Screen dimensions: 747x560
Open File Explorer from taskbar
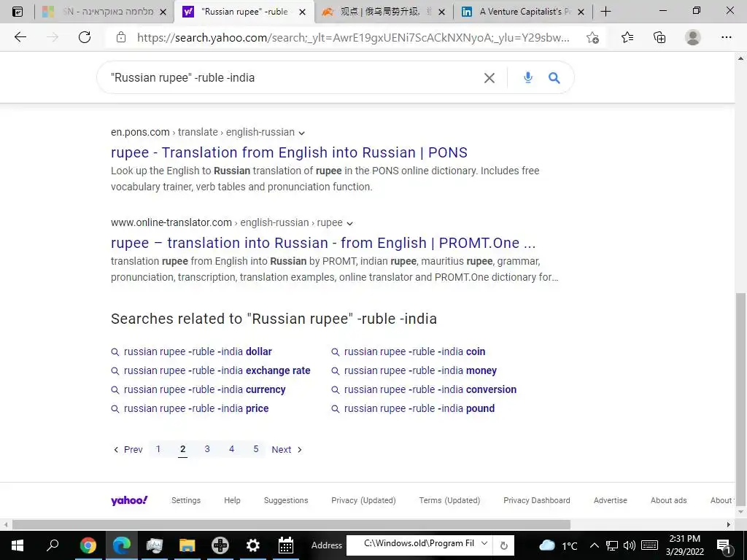pyautogui.click(x=187, y=545)
